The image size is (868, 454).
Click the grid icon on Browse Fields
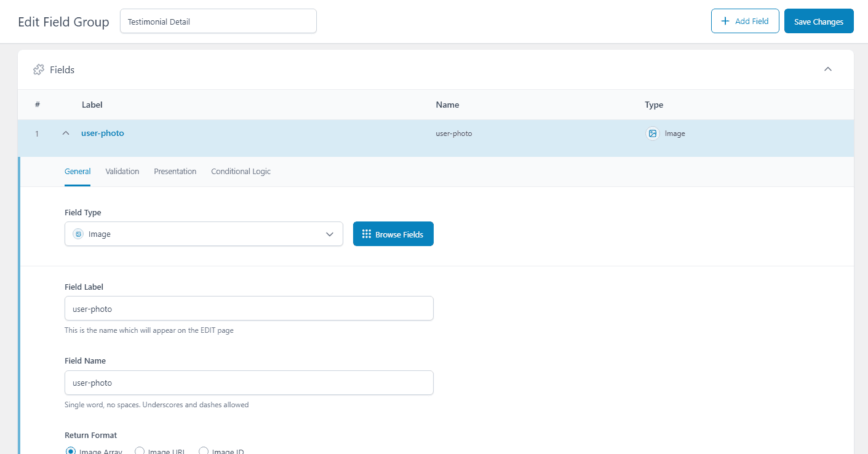pos(367,234)
